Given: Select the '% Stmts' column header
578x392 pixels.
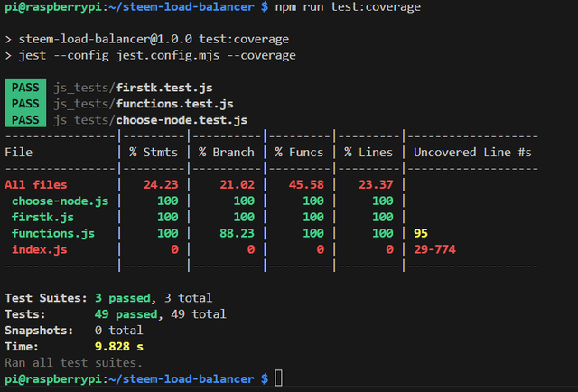Looking at the screenshot, I should pyautogui.click(x=154, y=152).
